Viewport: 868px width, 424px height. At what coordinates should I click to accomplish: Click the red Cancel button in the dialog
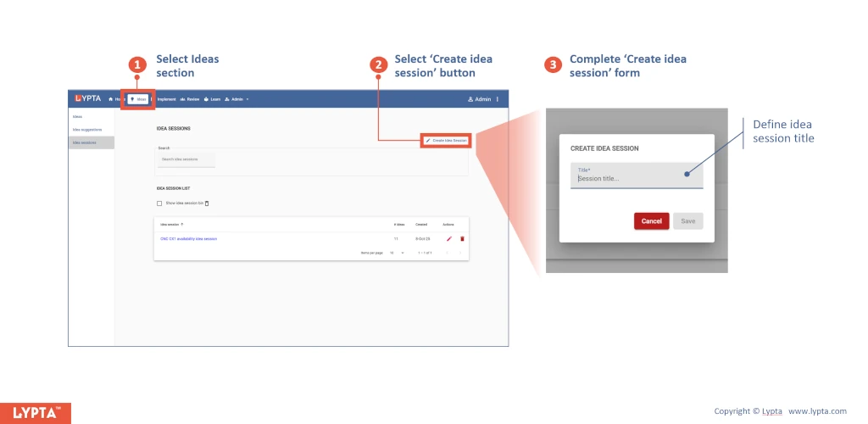[x=652, y=220]
